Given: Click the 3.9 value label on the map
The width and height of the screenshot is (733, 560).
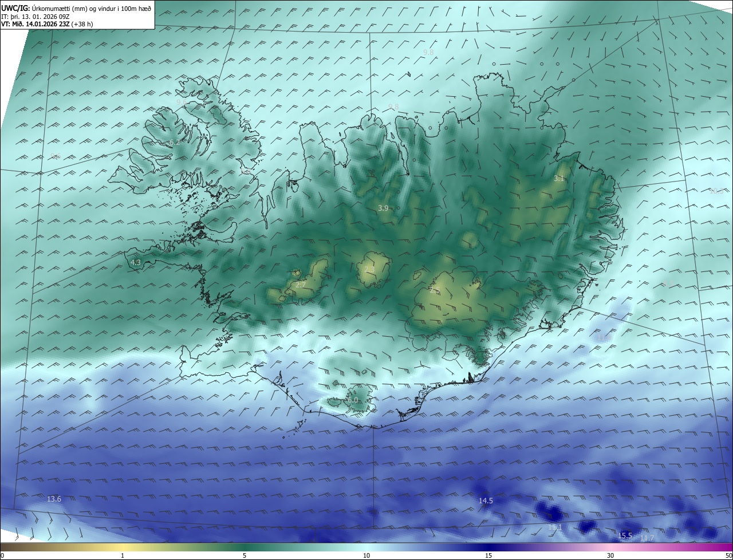Looking at the screenshot, I should point(383,208).
